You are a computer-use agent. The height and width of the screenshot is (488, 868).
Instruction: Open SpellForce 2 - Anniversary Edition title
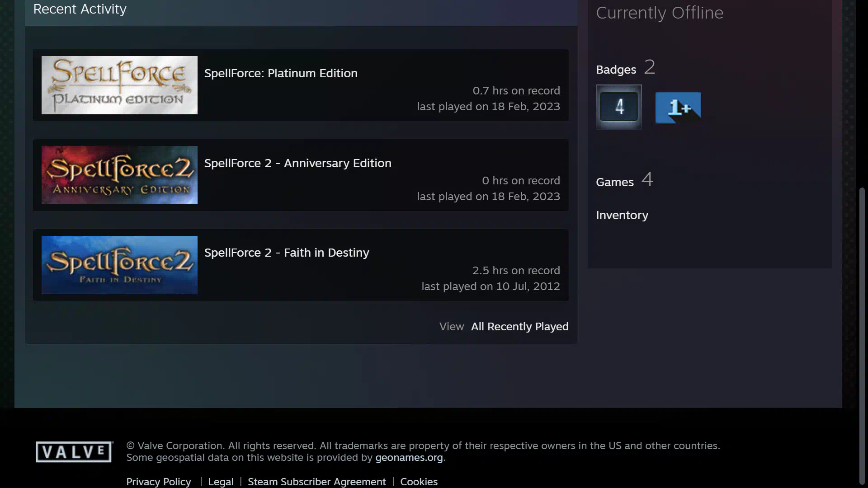coord(298,163)
